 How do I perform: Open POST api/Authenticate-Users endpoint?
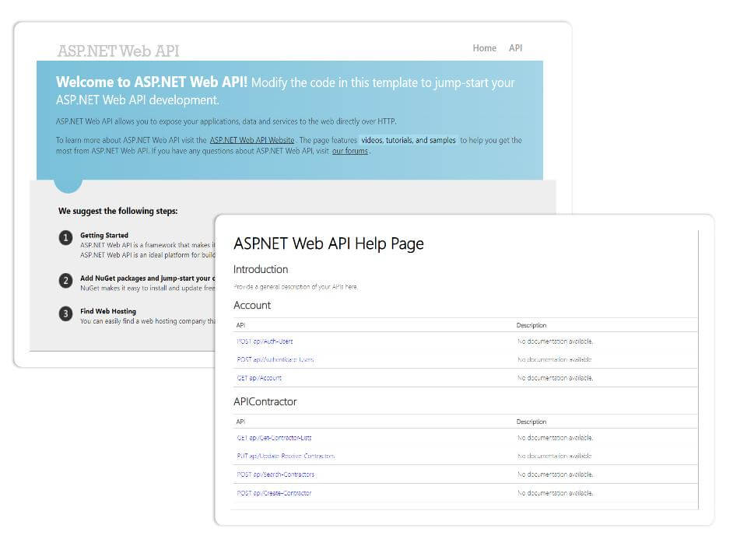click(x=275, y=359)
